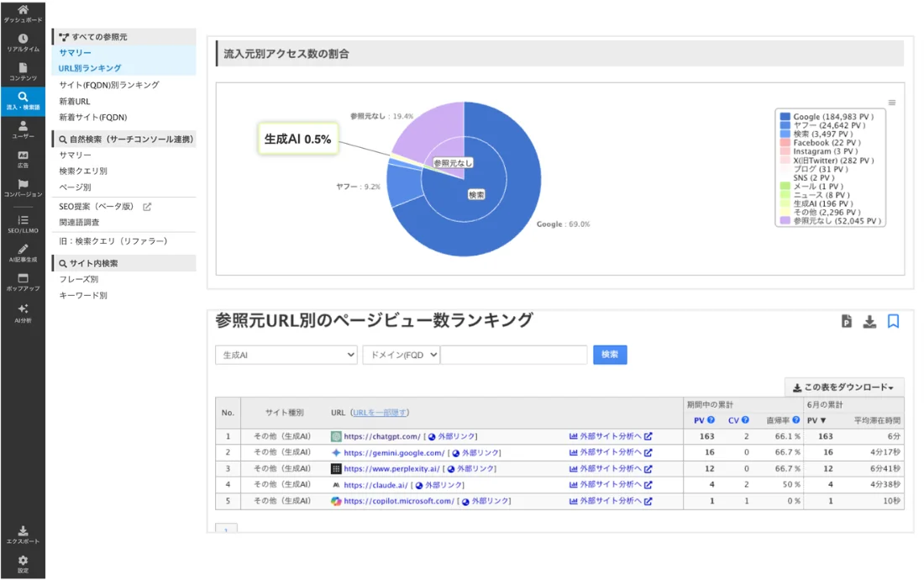Click the copilot.microsoft.com favicon
This screenshot has height=580, width=924.
336,501
